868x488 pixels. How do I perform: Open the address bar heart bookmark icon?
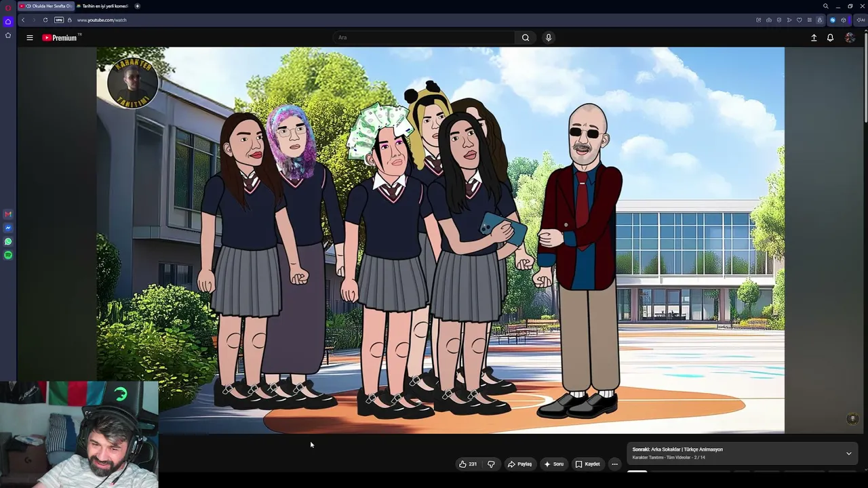click(x=799, y=20)
